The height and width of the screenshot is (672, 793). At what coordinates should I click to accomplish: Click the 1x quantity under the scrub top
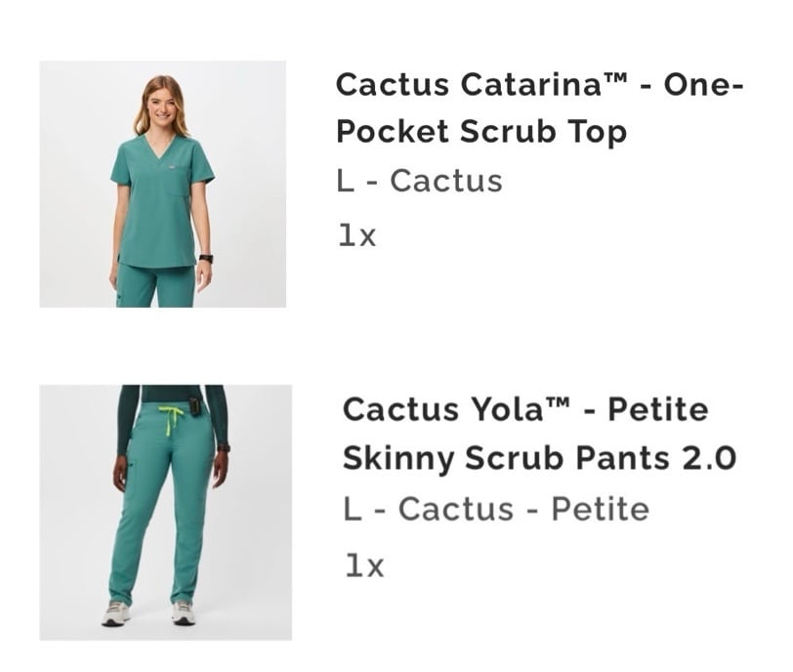click(357, 235)
